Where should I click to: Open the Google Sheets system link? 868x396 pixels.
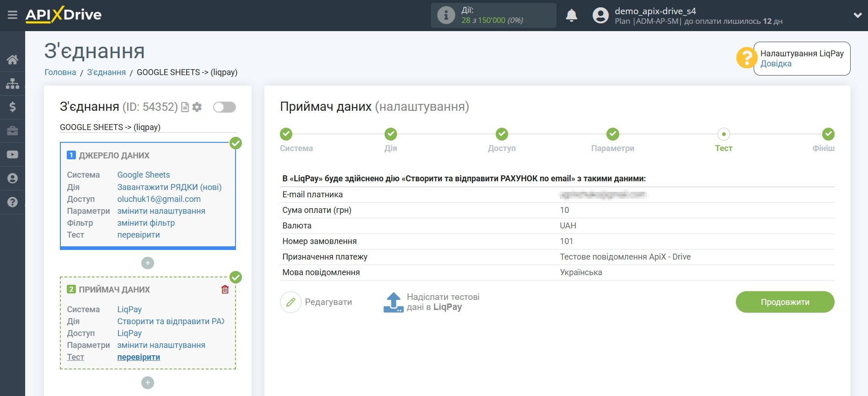[x=144, y=175]
